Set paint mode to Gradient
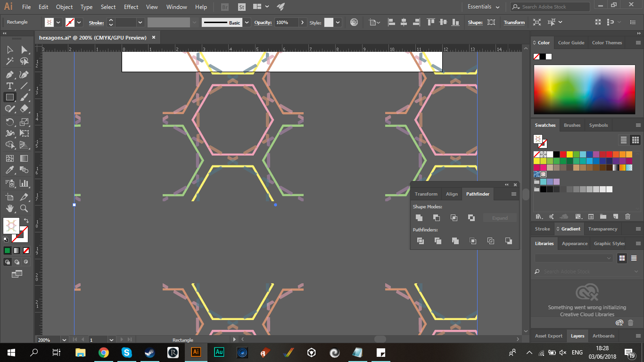This screenshot has height=362, width=644. [x=17, y=250]
